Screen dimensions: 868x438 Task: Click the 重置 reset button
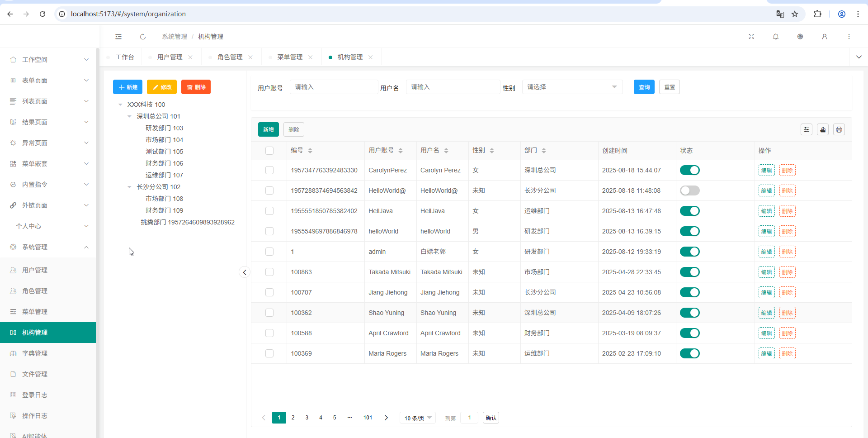670,87
